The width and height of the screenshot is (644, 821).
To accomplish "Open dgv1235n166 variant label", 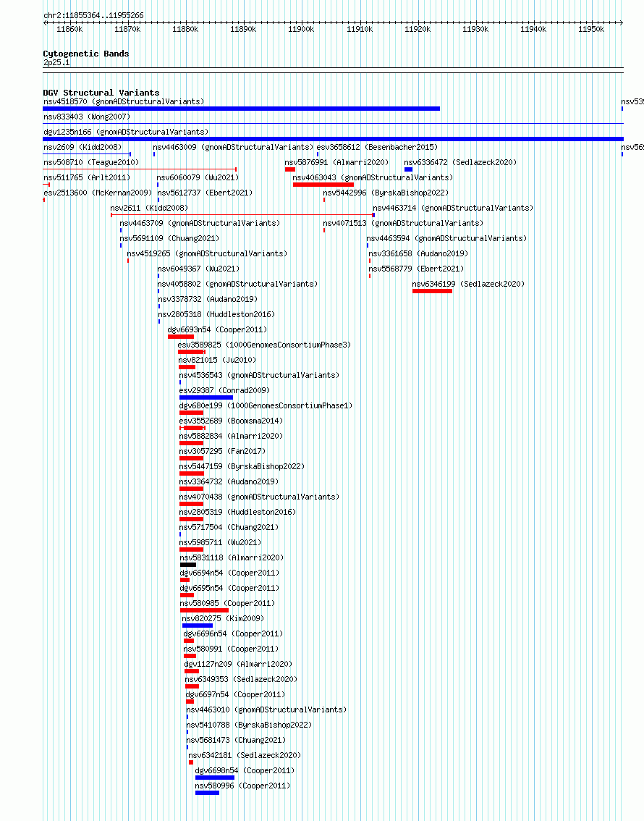I will [126, 132].
